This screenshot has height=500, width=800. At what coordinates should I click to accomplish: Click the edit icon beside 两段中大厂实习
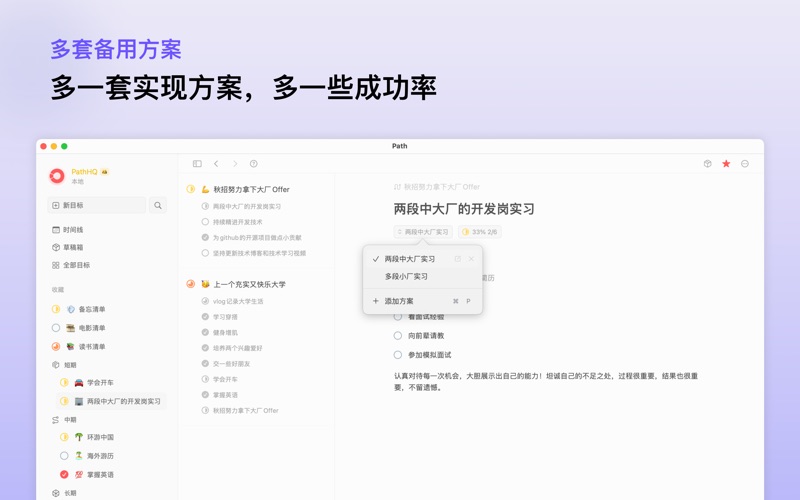(458, 259)
